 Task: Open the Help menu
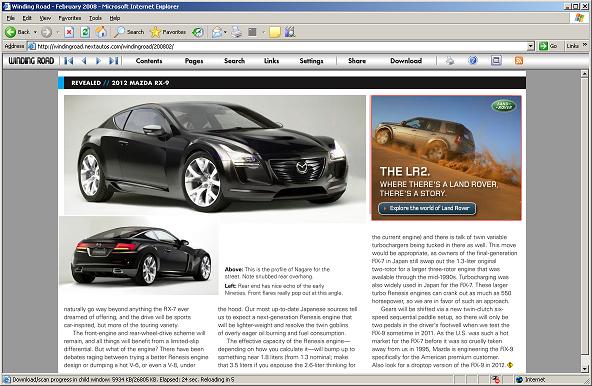pyautogui.click(x=115, y=18)
